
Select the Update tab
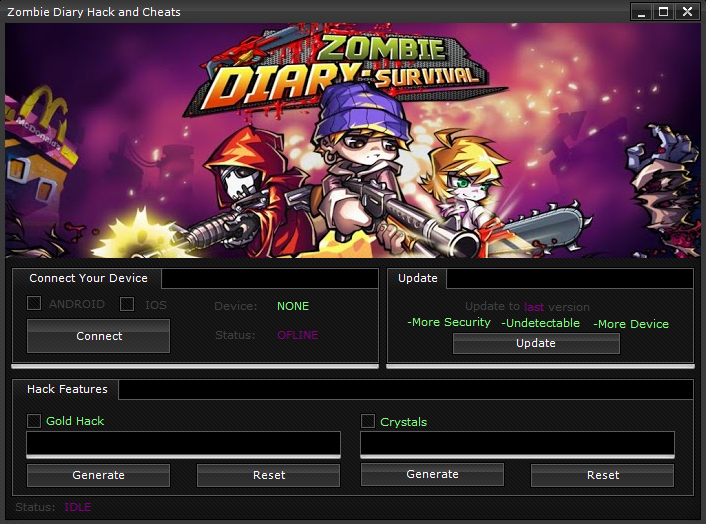tap(418, 278)
